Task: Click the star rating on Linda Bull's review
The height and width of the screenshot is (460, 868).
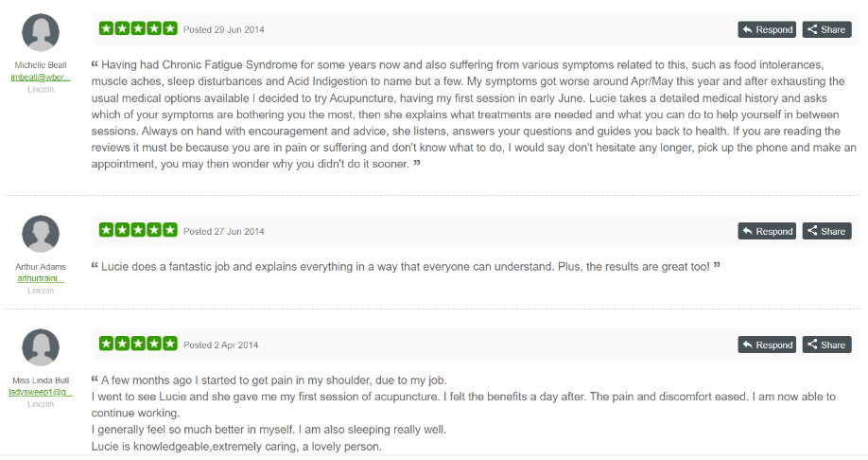Action: (138, 344)
